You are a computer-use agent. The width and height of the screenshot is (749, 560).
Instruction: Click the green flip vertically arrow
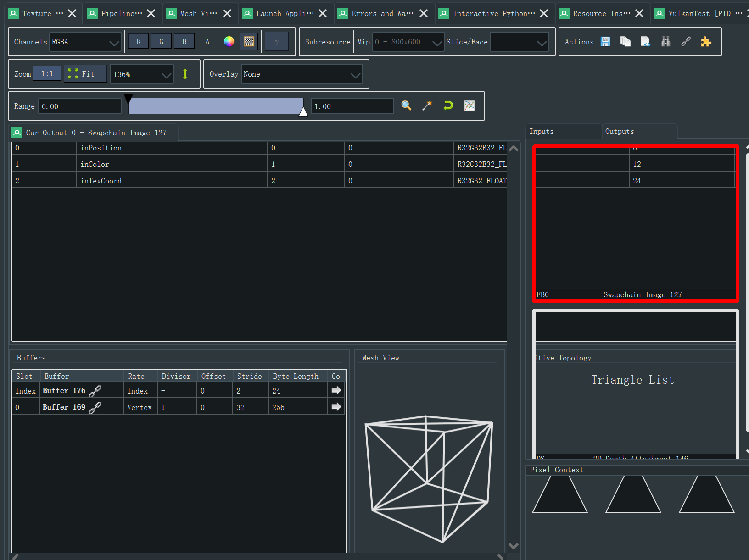pyautogui.click(x=185, y=74)
